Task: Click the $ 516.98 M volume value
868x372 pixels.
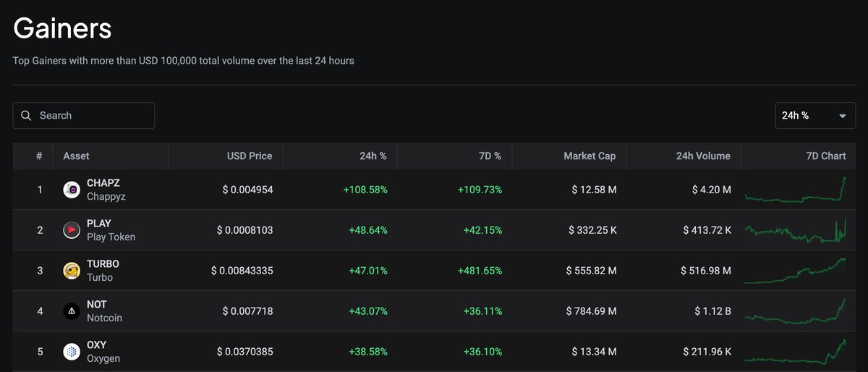Action: tap(705, 271)
